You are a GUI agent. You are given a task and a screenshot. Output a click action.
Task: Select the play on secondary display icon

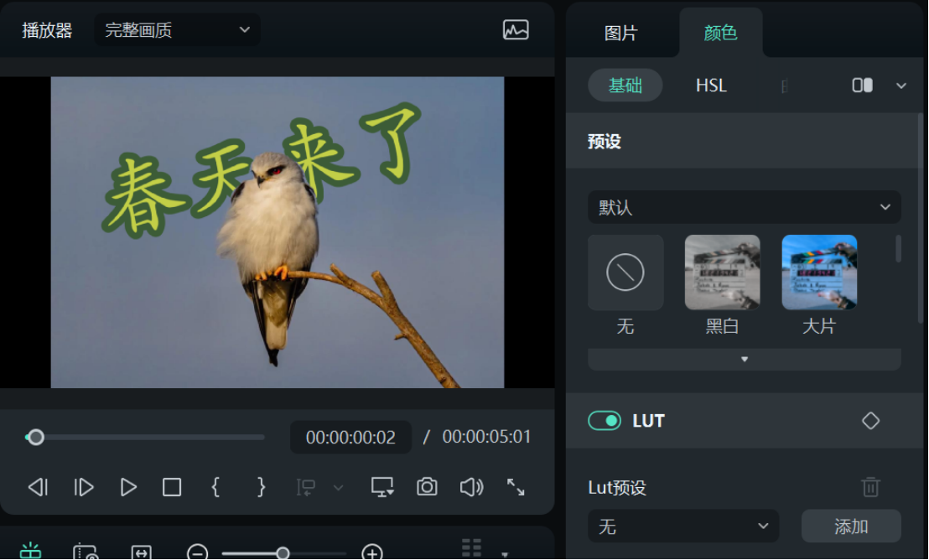tap(382, 487)
